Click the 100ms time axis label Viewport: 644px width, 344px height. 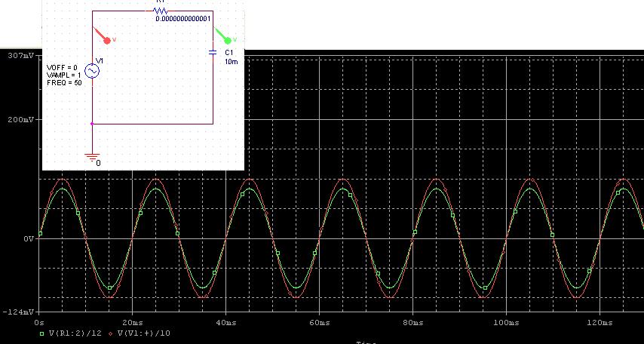click(x=506, y=323)
